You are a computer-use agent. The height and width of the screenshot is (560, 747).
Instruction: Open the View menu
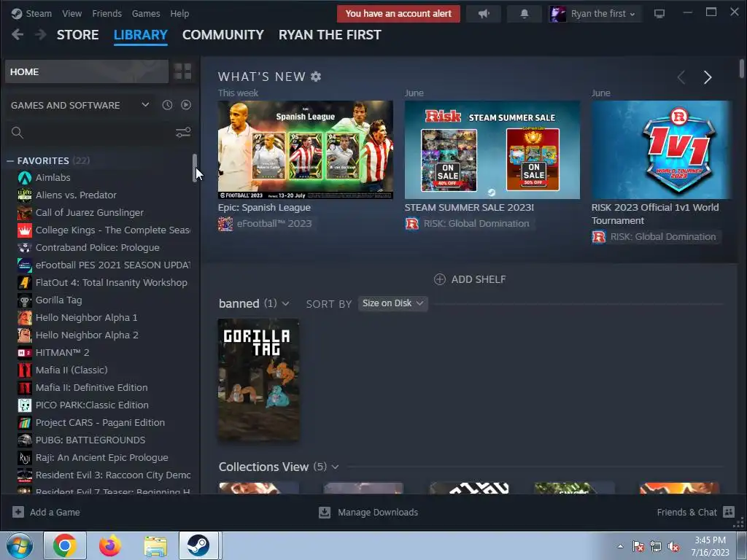coord(72,13)
